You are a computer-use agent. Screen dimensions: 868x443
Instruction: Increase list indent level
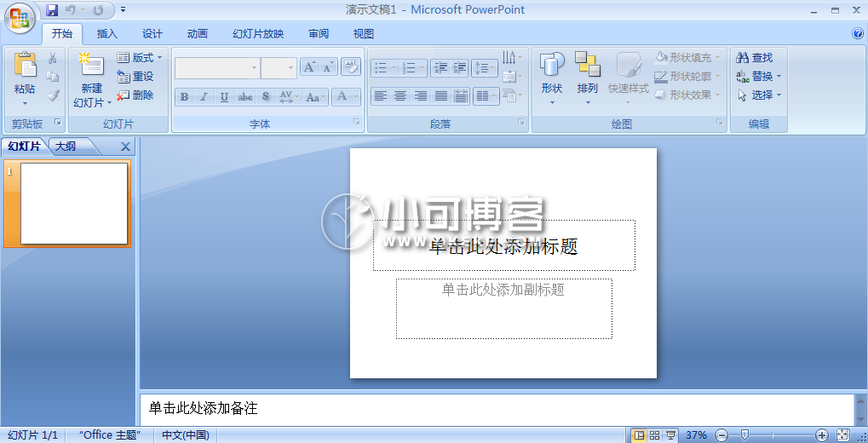[x=459, y=67]
